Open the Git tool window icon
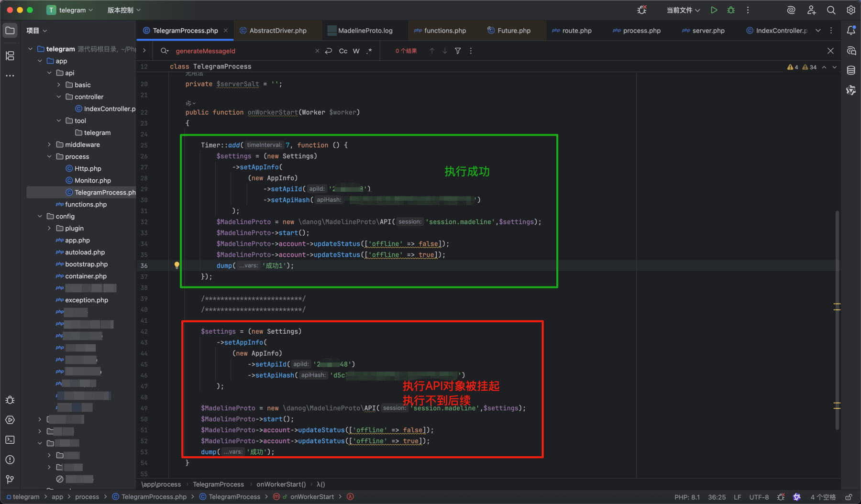The image size is (861, 504). (x=10, y=479)
